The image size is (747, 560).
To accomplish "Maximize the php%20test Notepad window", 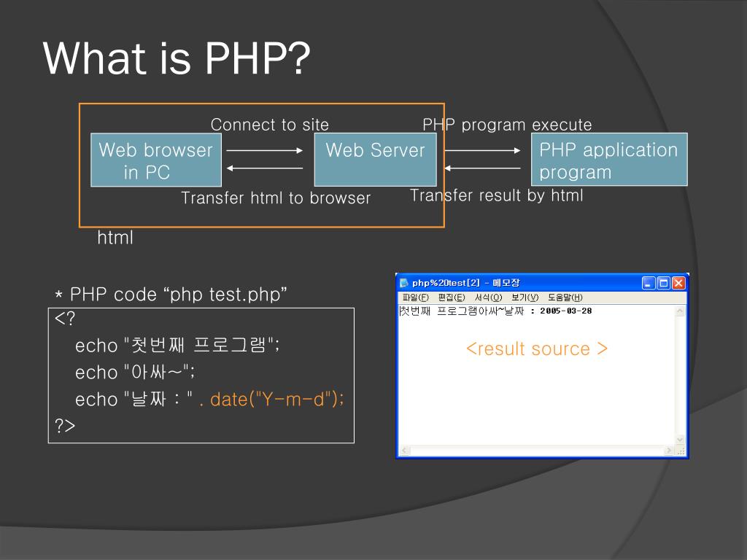I will click(664, 284).
